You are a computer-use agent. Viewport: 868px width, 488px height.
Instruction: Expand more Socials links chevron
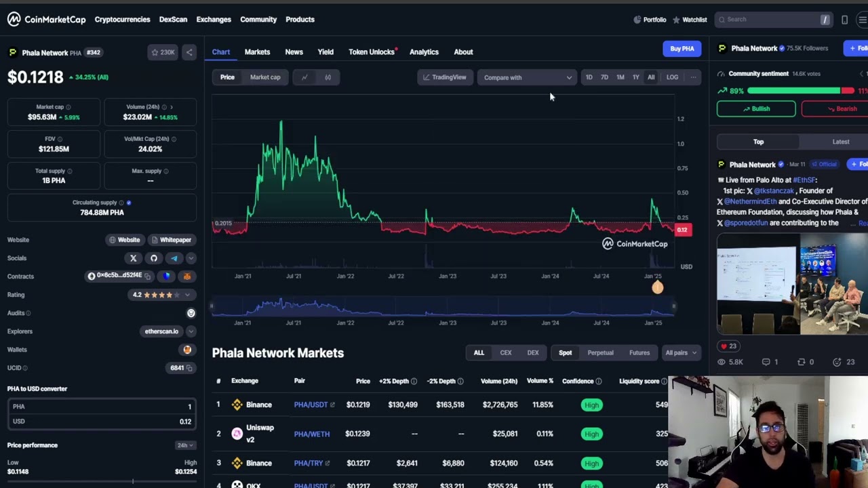(x=191, y=258)
